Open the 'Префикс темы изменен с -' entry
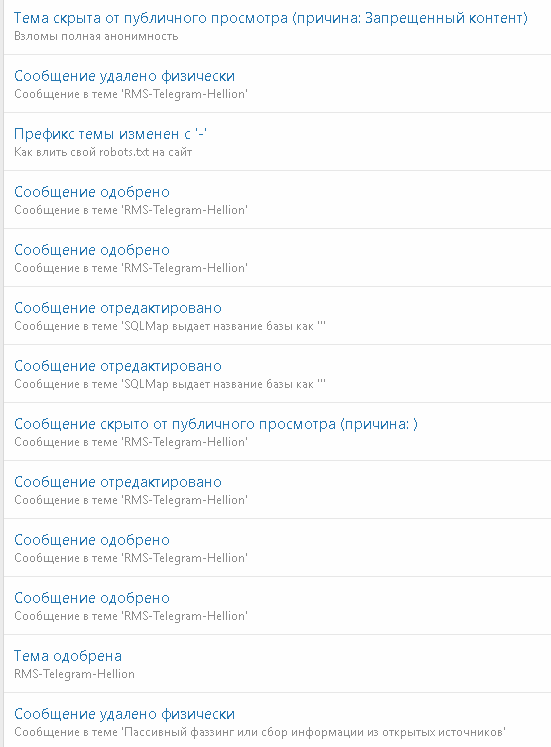551x747 pixels. tap(110, 134)
